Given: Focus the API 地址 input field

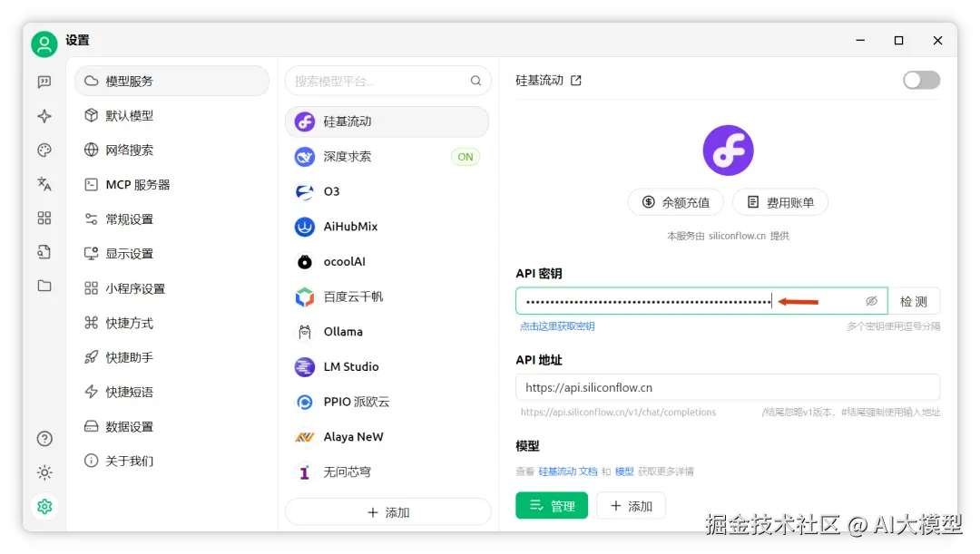Looking at the screenshot, I should [x=728, y=387].
